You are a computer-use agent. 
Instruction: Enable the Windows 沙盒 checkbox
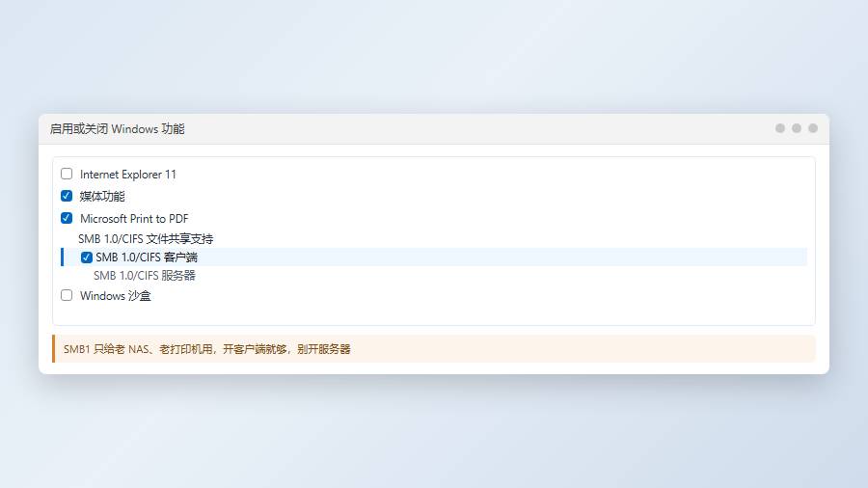tap(67, 295)
